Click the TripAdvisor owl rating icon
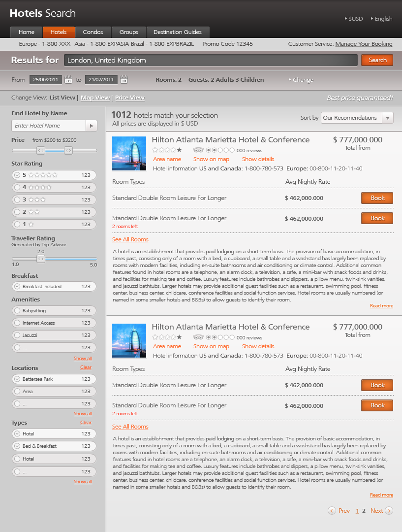The height and width of the screenshot is (532, 402). pyautogui.click(x=198, y=150)
